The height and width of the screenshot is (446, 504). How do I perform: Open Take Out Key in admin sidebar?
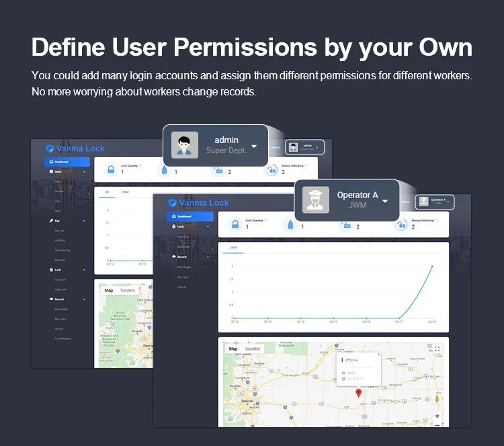point(62,251)
